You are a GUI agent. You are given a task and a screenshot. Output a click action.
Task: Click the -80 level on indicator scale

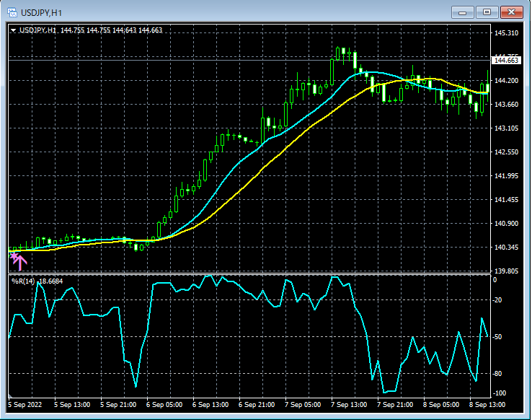click(499, 373)
